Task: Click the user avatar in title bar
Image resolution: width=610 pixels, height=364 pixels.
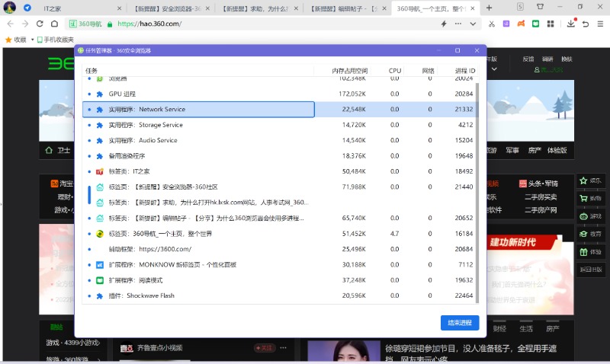Action: point(10,8)
